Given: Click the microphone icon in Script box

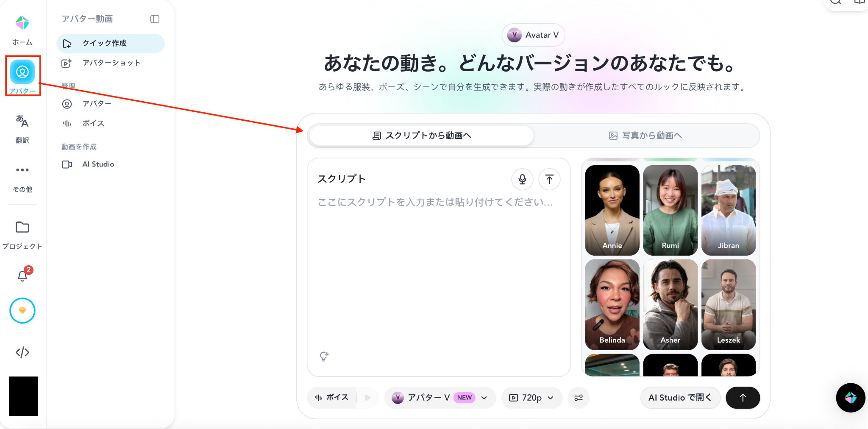Looking at the screenshot, I should click(x=522, y=179).
